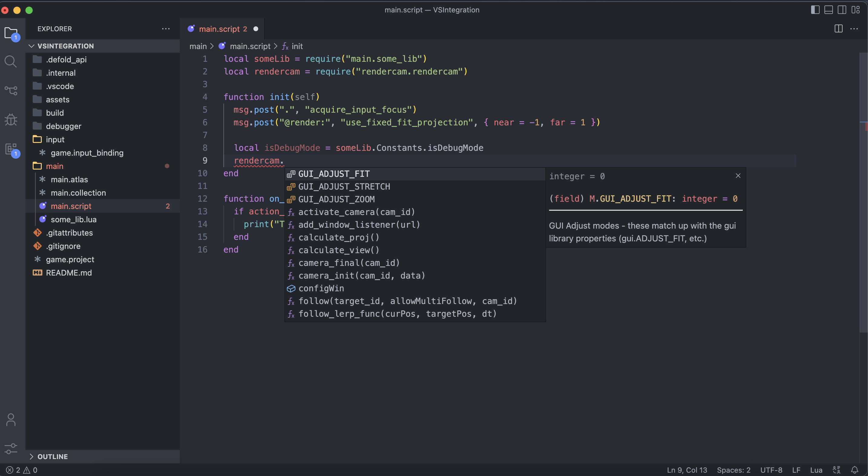Open the Manage settings icon
The height and width of the screenshot is (476, 868).
tap(11, 449)
